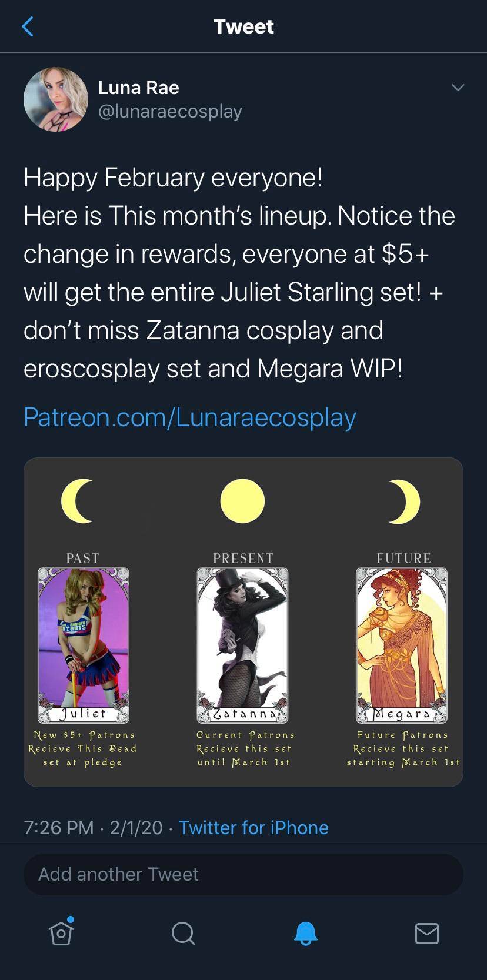Open the Zatanna card image
Image resolution: width=487 pixels, height=980 pixels.
242,645
